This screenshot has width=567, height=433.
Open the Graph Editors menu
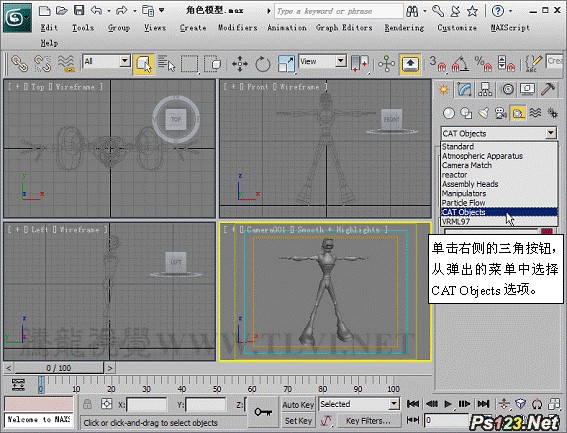pyautogui.click(x=344, y=27)
